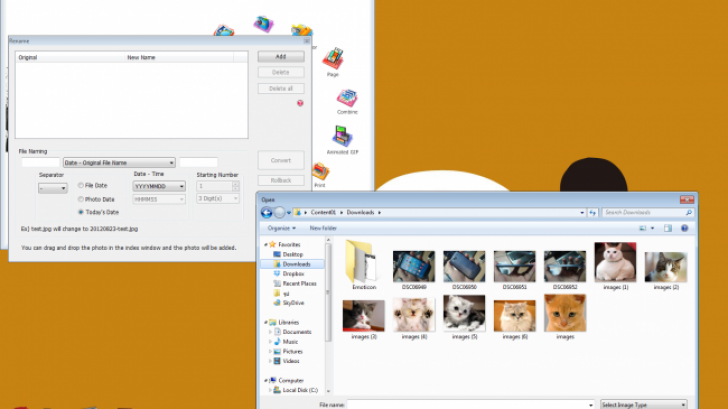Screen dimensions: 728x409
Task: Select File Date radio button
Action: coord(81,185)
